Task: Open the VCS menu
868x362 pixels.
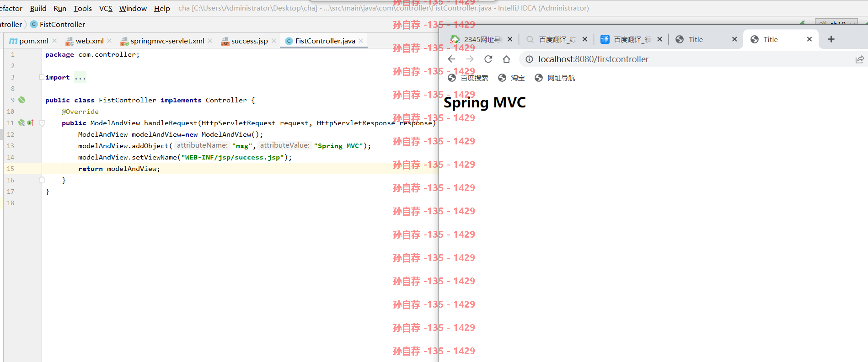Action: pos(106,8)
